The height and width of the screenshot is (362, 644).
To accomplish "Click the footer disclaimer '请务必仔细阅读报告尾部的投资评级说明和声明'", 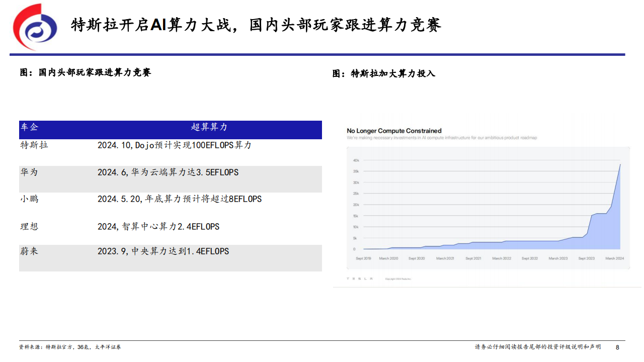I will 538,347.
